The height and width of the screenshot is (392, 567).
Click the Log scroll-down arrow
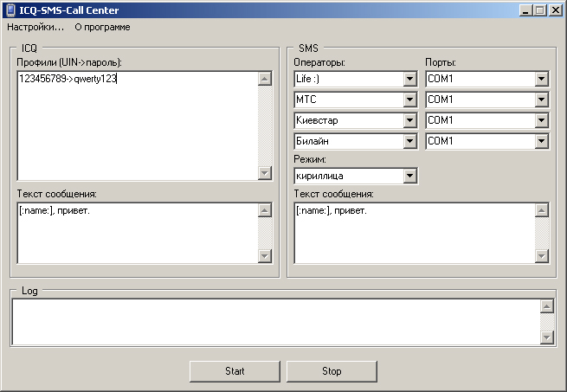pos(547,337)
